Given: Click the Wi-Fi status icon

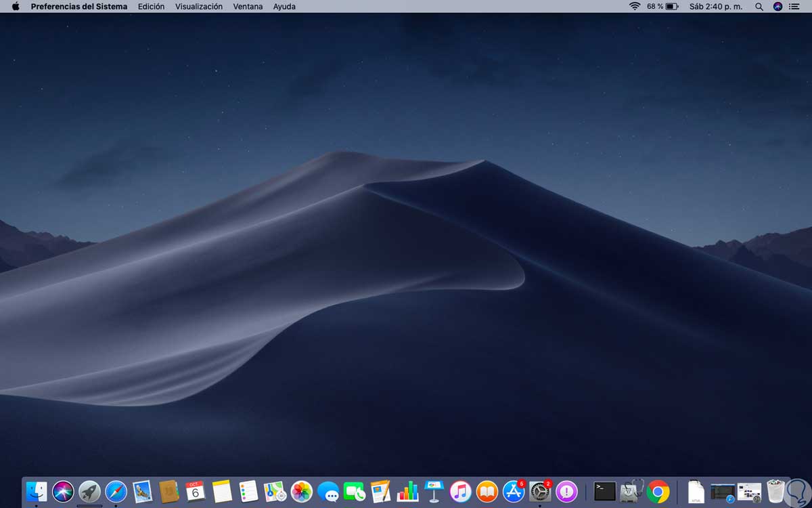Looking at the screenshot, I should (635, 6).
